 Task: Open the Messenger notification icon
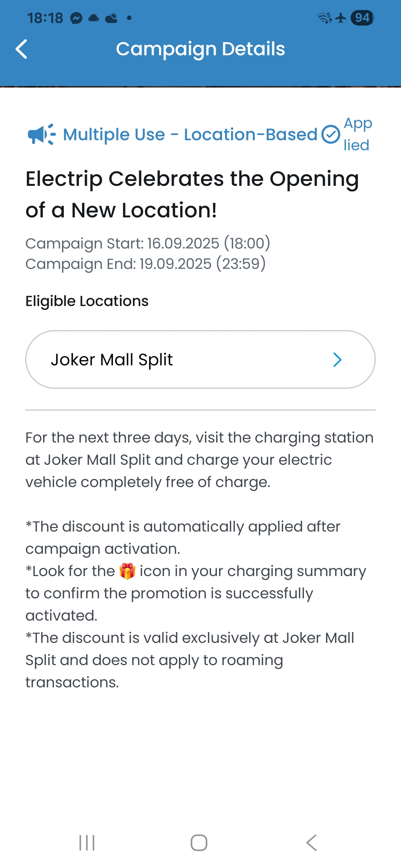(x=76, y=18)
